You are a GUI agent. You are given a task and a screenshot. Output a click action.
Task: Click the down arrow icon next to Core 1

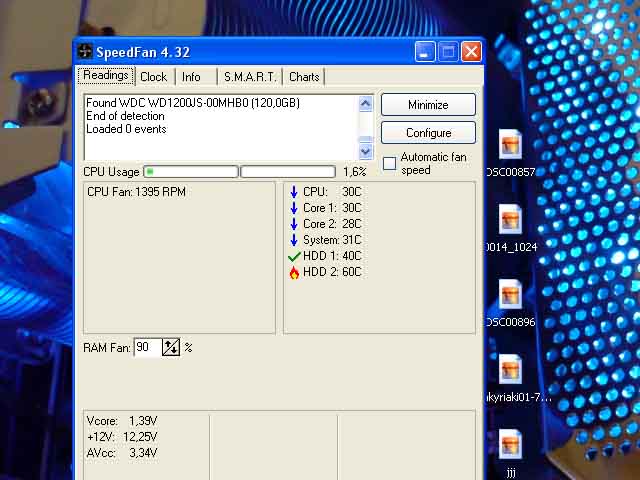coord(294,208)
